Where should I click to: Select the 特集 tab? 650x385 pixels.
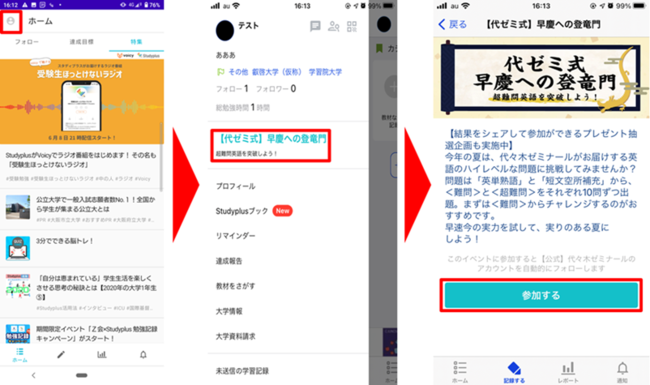click(x=136, y=42)
